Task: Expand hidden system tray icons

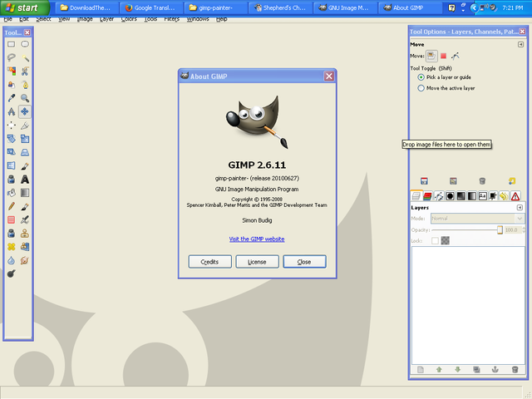Action: pyautogui.click(x=474, y=7)
